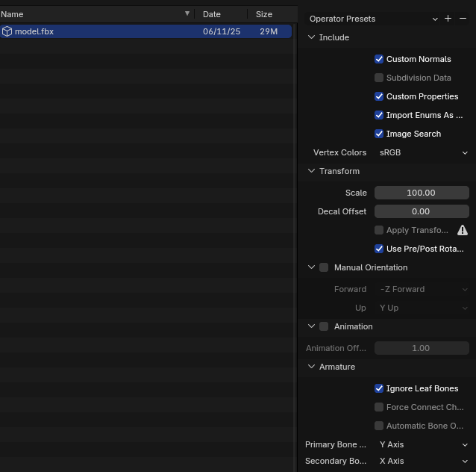Add a new operator preset with plus icon
The image size is (476, 472).
448,19
